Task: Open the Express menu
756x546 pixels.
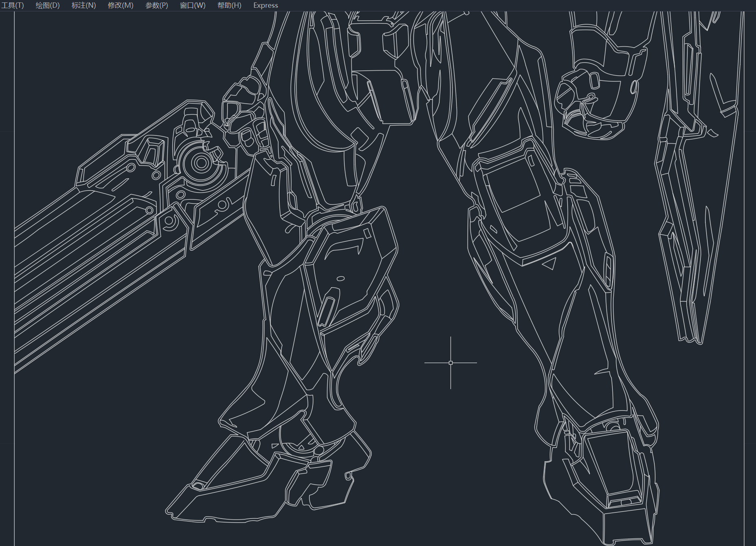Action: point(266,5)
